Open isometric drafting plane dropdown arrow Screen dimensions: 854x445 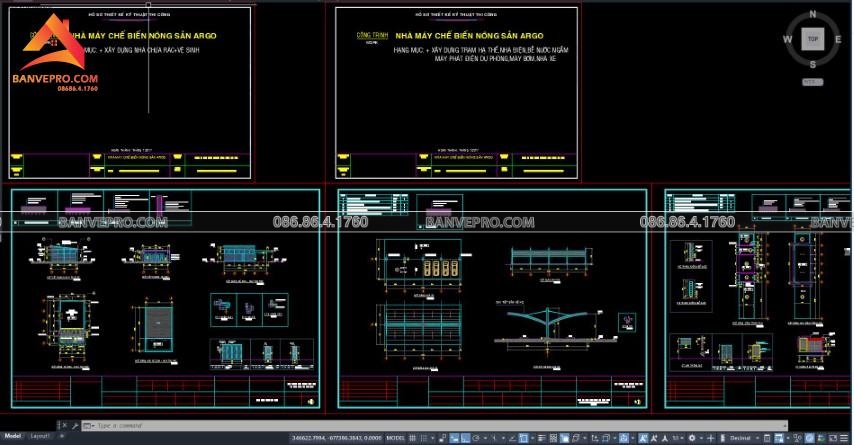(503, 438)
